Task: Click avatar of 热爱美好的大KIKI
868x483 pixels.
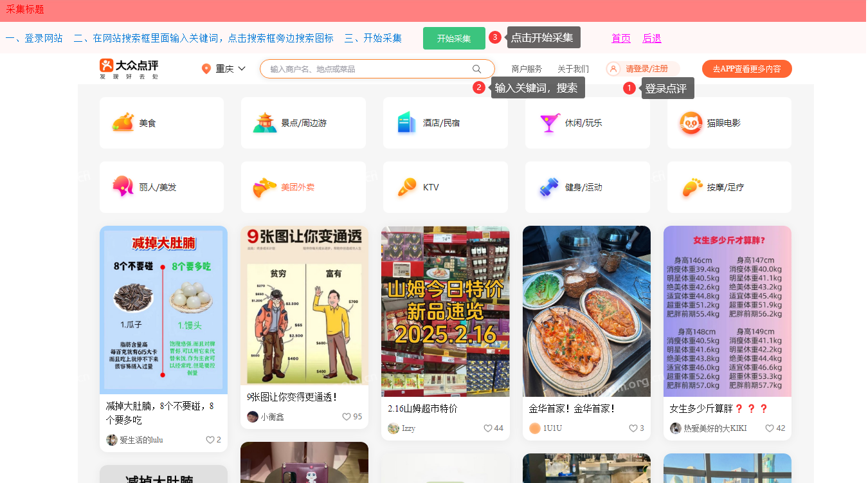Action: tap(676, 428)
